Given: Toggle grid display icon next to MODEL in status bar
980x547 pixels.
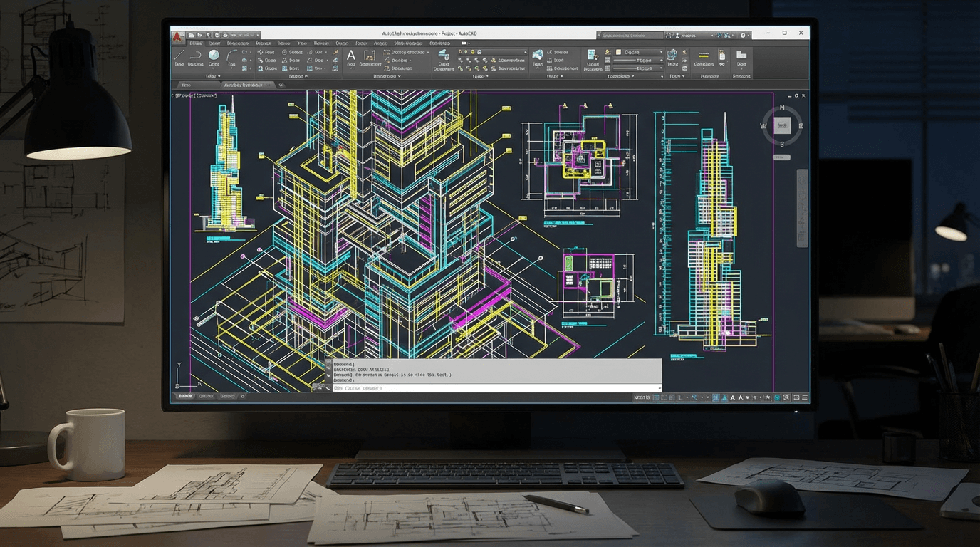Looking at the screenshot, I should click(657, 397).
